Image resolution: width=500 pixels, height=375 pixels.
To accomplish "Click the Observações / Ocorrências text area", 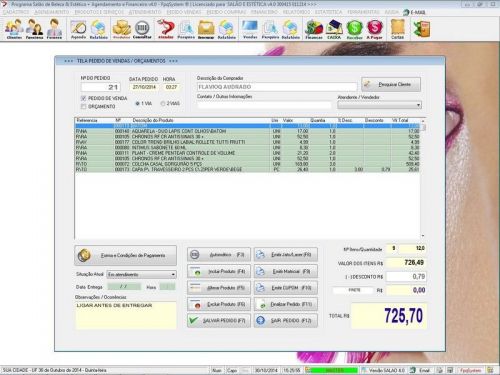I will tap(126, 315).
